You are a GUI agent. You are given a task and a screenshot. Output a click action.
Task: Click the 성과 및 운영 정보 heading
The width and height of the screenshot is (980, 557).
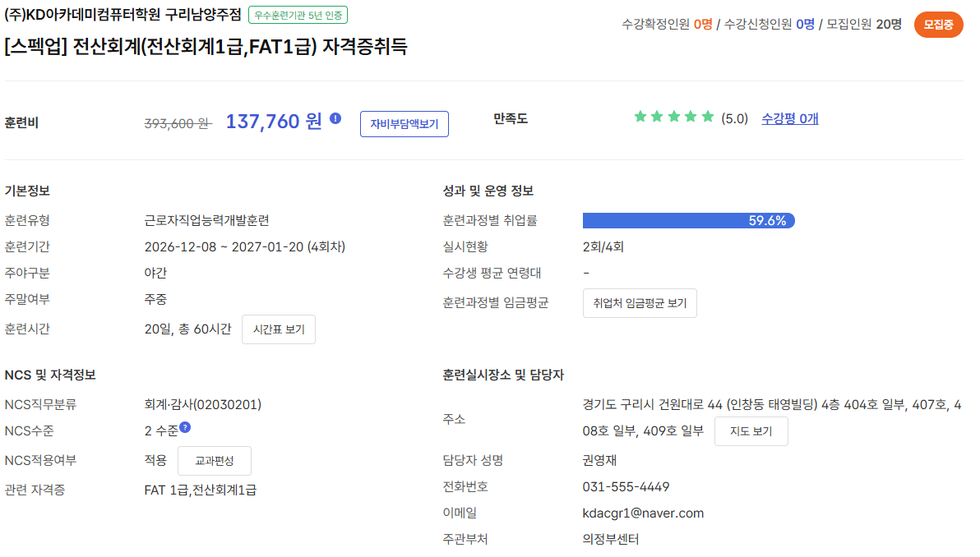coord(488,191)
